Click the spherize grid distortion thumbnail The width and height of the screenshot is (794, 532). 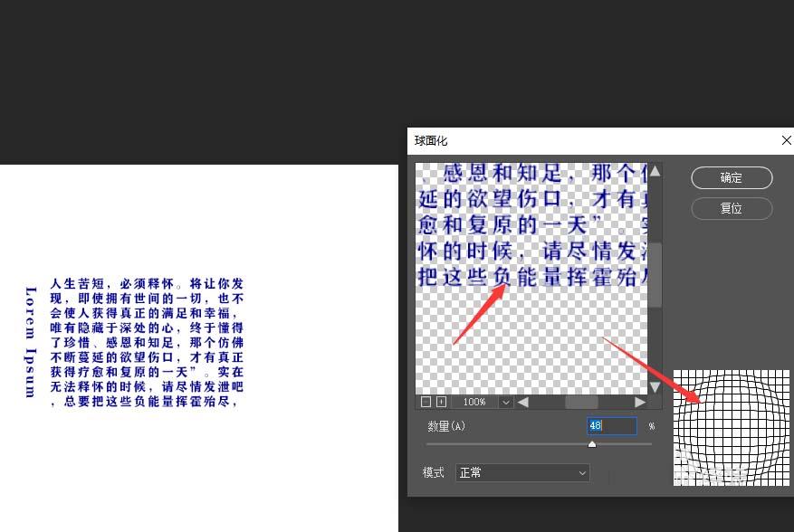[x=732, y=428]
